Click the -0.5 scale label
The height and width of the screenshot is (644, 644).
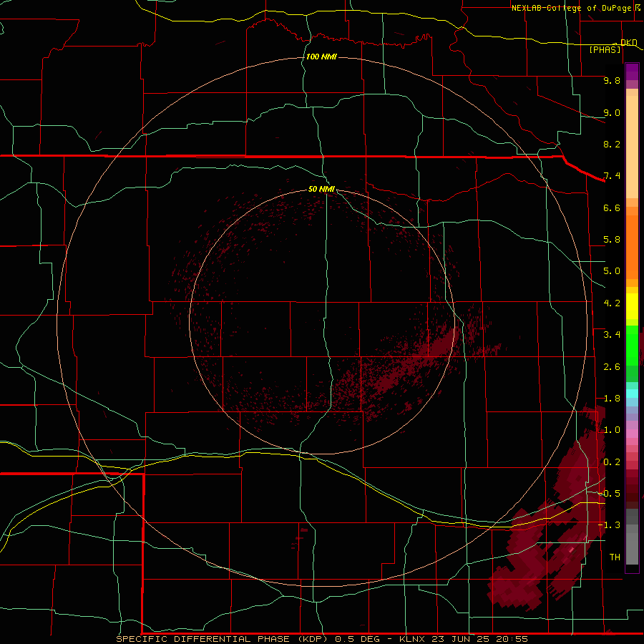pyautogui.click(x=609, y=494)
